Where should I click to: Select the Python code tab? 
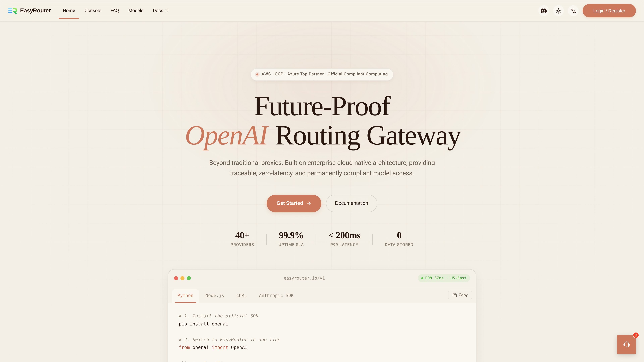pos(185,295)
